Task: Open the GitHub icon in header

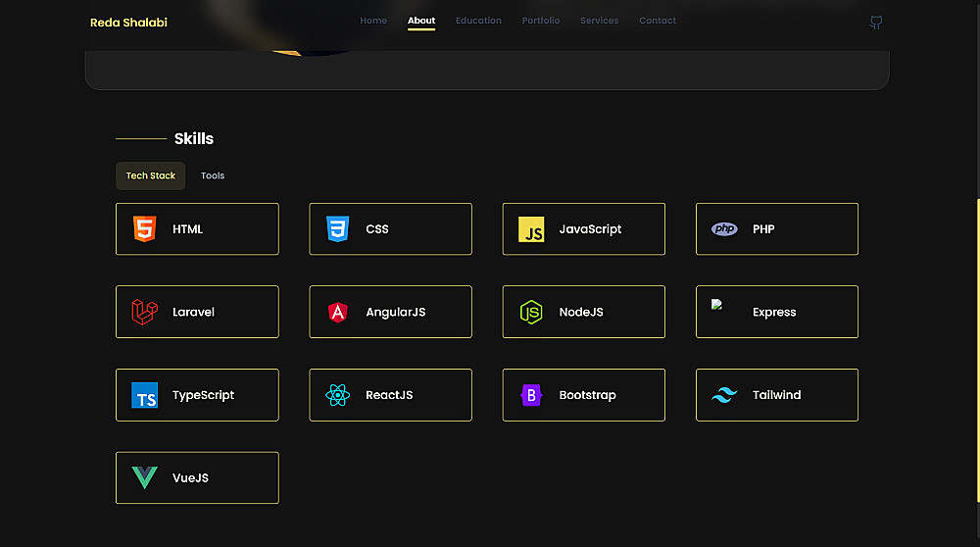Action: 875,23
